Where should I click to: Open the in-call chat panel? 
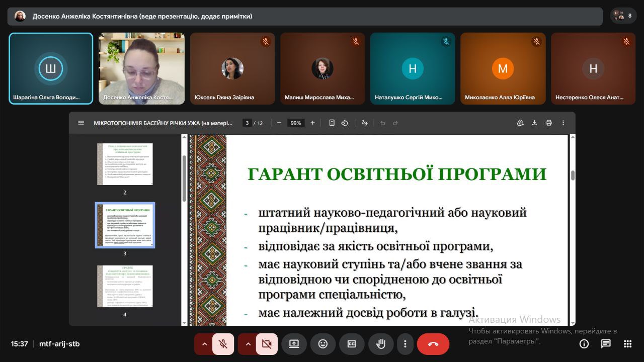pyautogui.click(x=606, y=344)
